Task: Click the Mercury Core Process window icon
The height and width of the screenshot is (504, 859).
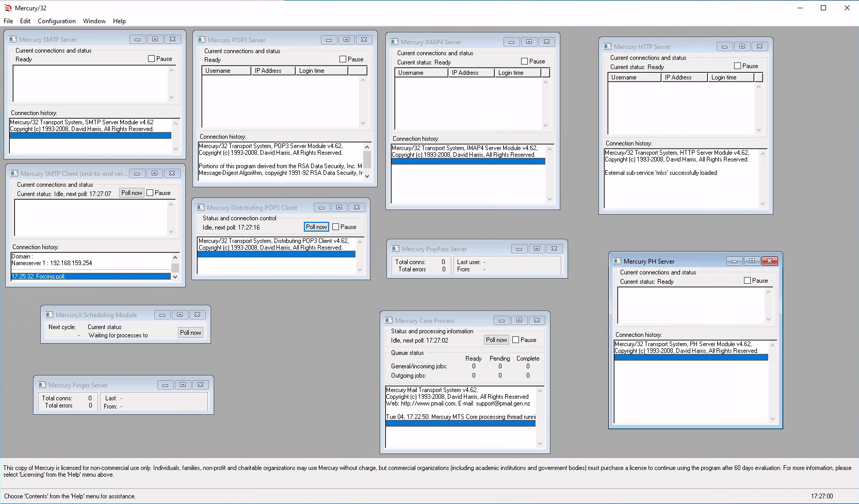Action: point(388,320)
